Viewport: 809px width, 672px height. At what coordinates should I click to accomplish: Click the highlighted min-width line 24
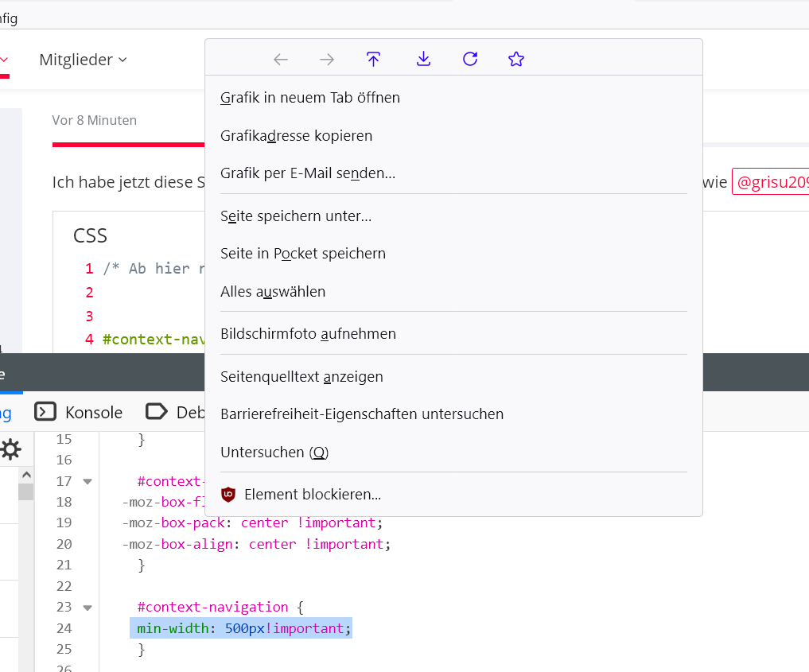240,628
